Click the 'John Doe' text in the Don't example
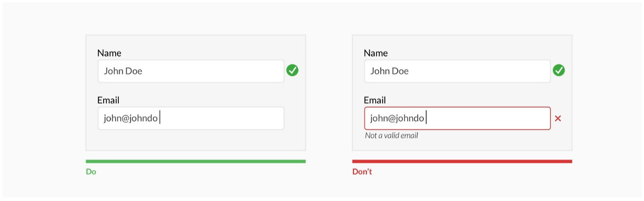This screenshot has width=644, height=201. click(389, 71)
